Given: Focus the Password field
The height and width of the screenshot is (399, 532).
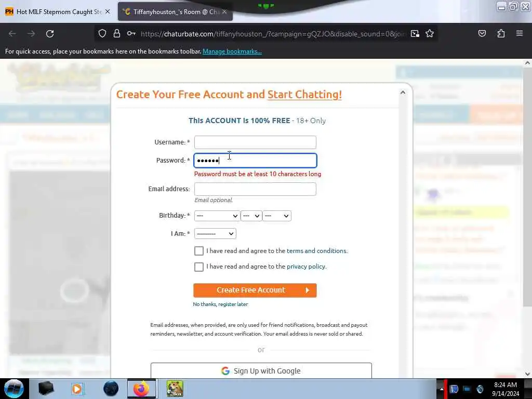Looking at the screenshot, I should click(255, 161).
